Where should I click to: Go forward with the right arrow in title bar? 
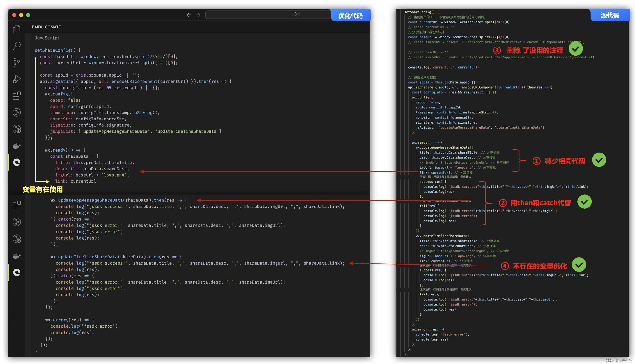(x=198, y=15)
